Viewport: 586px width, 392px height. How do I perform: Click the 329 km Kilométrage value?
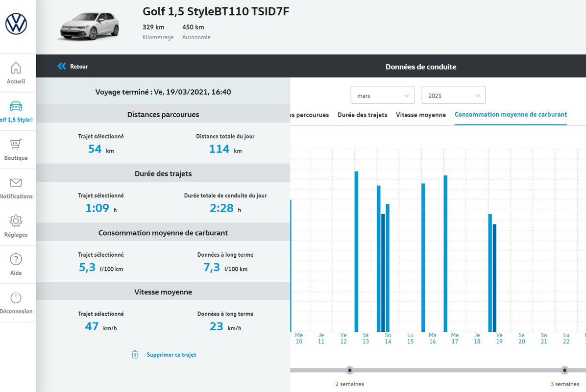(153, 27)
